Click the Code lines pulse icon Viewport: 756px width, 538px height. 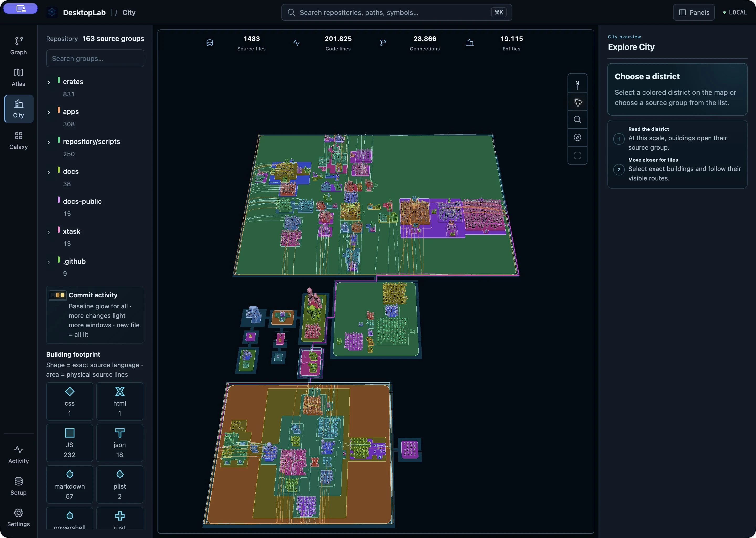(296, 43)
